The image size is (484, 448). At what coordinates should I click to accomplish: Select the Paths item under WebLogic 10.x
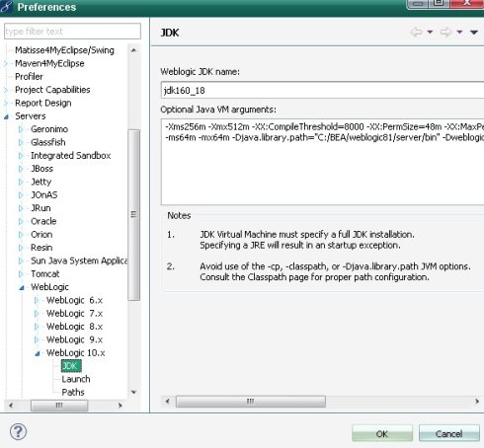73,392
